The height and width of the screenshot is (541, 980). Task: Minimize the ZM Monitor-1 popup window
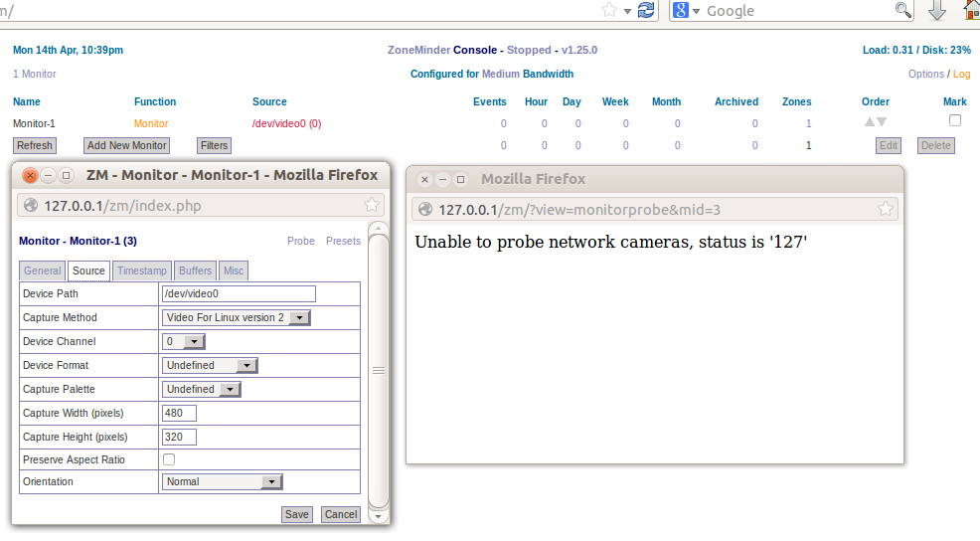[48, 176]
